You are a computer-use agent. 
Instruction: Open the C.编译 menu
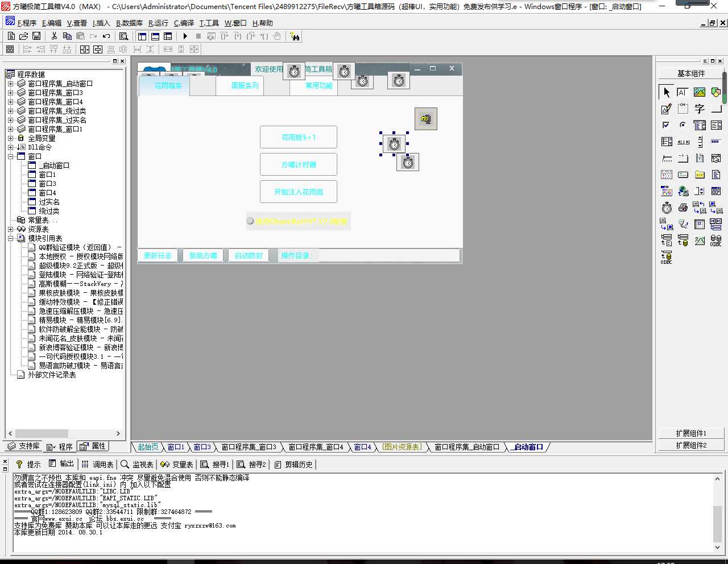pos(184,23)
